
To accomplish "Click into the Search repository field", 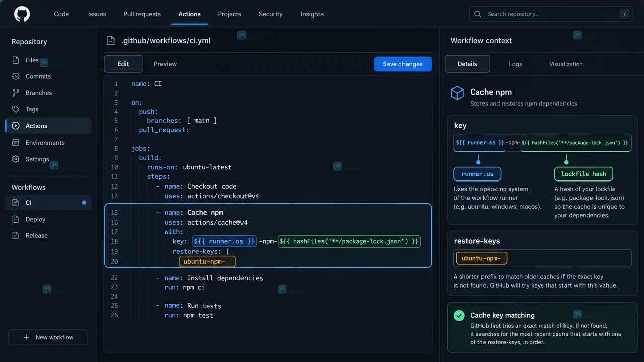I will (x=551, y=14).
